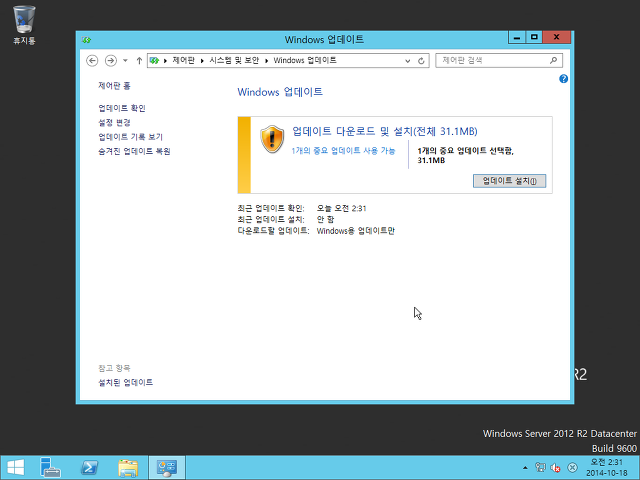
Task: Select 시스템 및 보안 in the breadcrumb
Action: 234,60
